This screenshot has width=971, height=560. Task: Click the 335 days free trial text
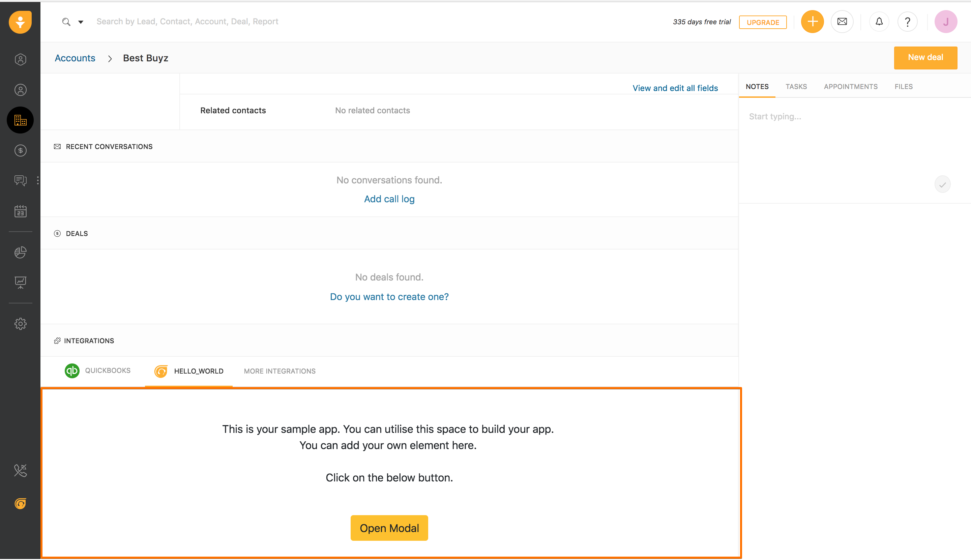click(701, 22)
